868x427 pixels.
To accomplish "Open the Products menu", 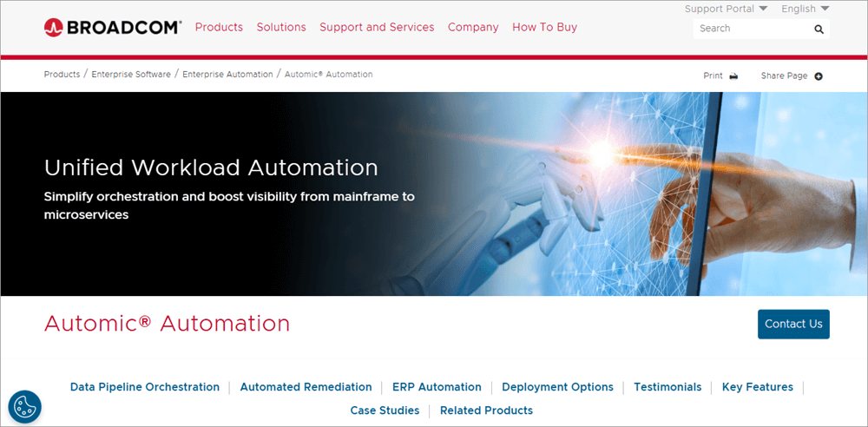I will 219,27.
